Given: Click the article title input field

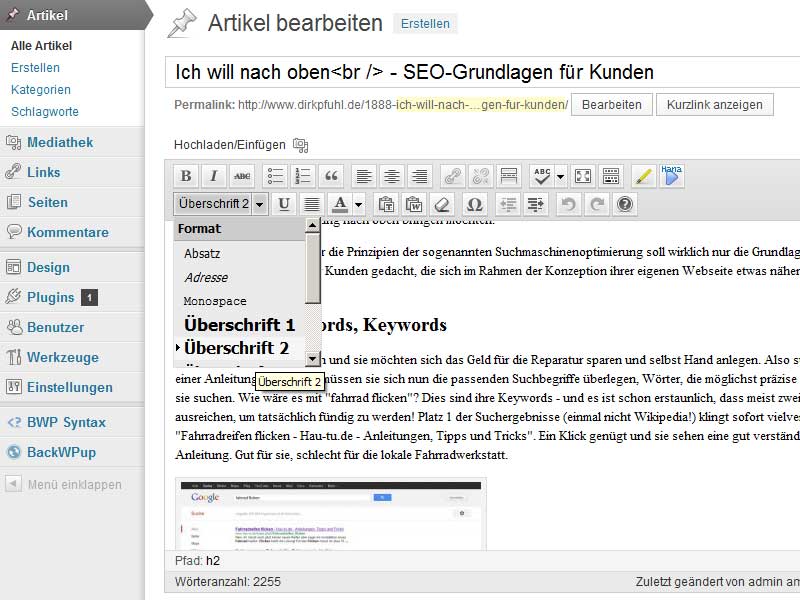Looking at the screenshot, I should coord(480,72).
